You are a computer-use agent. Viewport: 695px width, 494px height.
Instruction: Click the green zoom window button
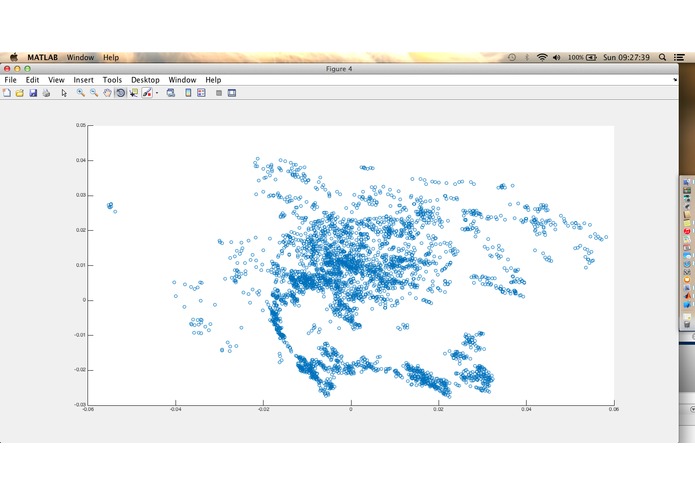[27, 69]
